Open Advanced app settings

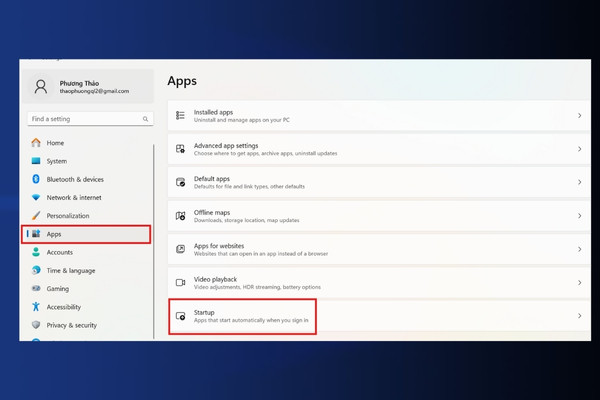click(379, 149)
